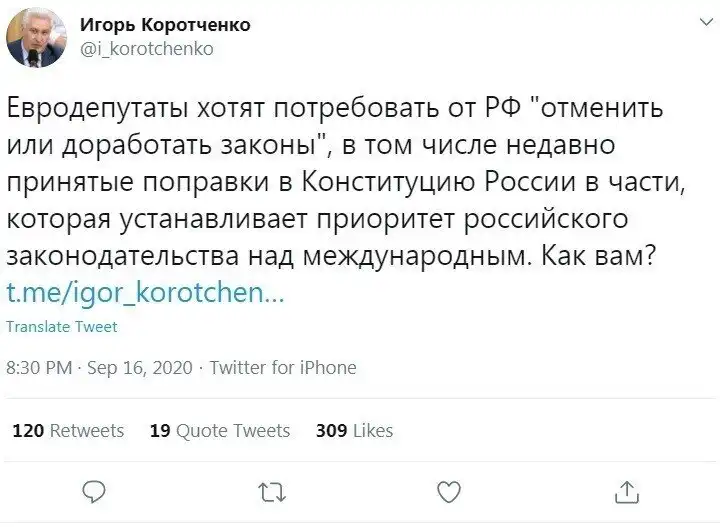Open the Twitter for iPhone source label
This screenshot has width=720, height=527.
click(x=284, y=368)
